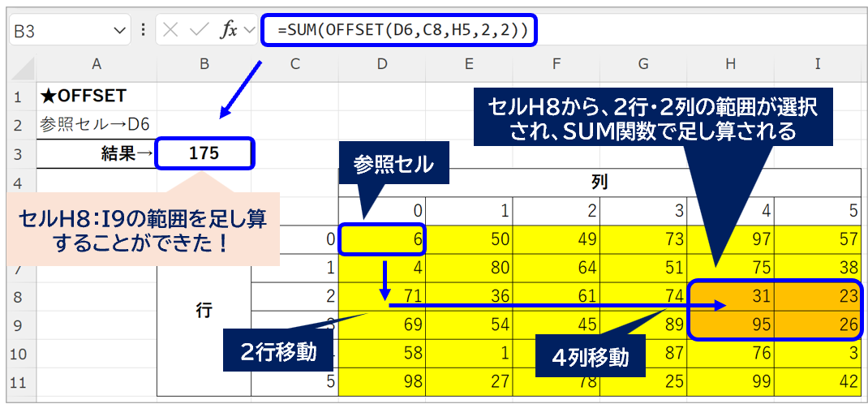This screenshot has height=404, width=868.
Task: Open Insert Function via the fx icon
Action: coord(229,31)
